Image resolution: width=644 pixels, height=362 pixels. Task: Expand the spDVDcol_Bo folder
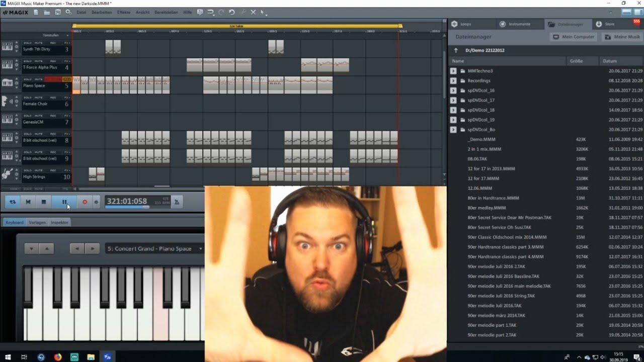tap(453, 130)
